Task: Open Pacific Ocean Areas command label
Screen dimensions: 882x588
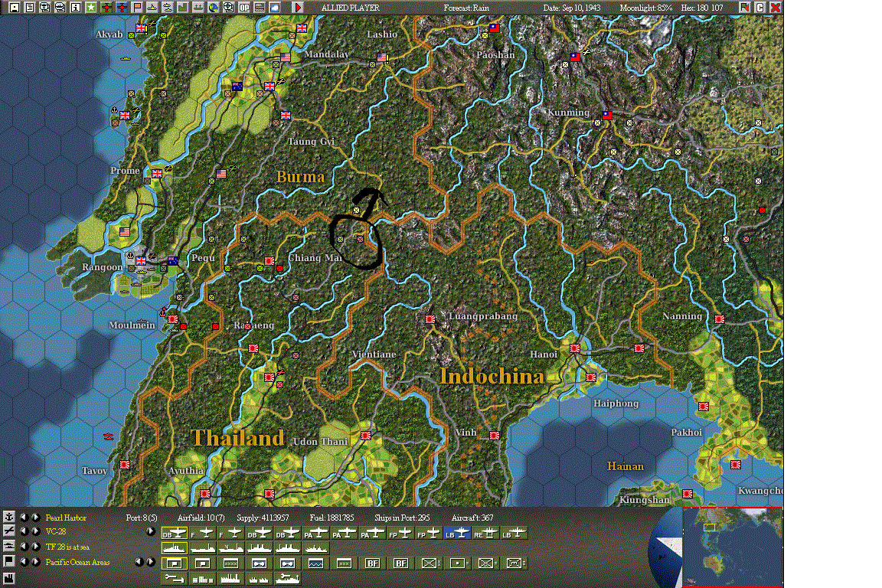Action: (77, 562)
